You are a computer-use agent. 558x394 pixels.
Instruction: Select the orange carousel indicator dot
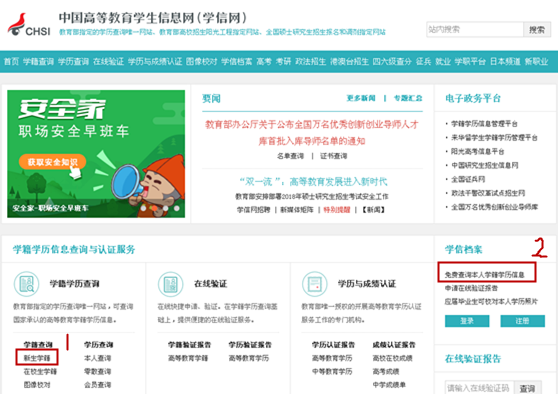click(x=154, y=208)
